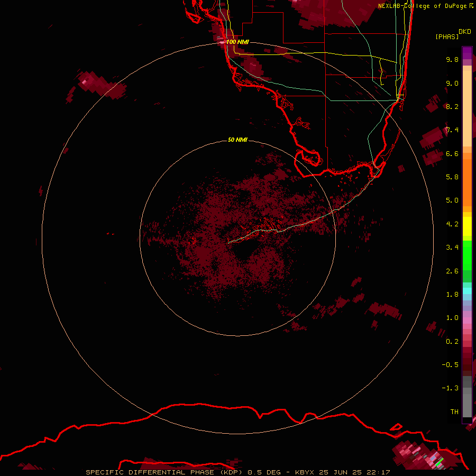Click the 4.2 value on the color scale
Image resolution: width=476 pixels, height=476 pixels.
point(452,224)
